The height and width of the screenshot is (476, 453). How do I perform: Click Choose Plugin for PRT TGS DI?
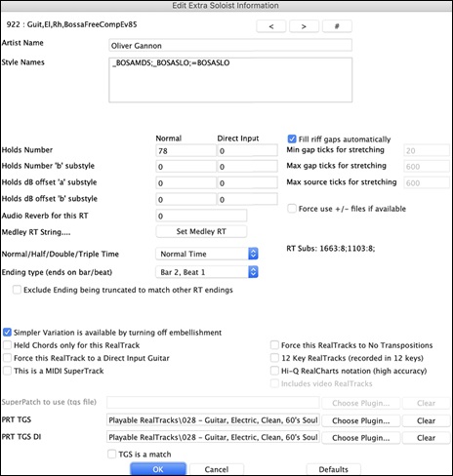click(360, 438)
